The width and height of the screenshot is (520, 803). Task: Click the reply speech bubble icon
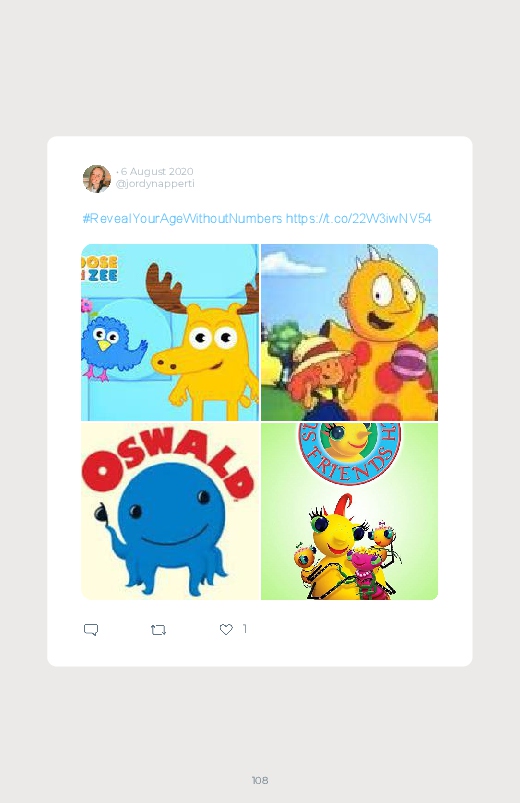[91, 629]
